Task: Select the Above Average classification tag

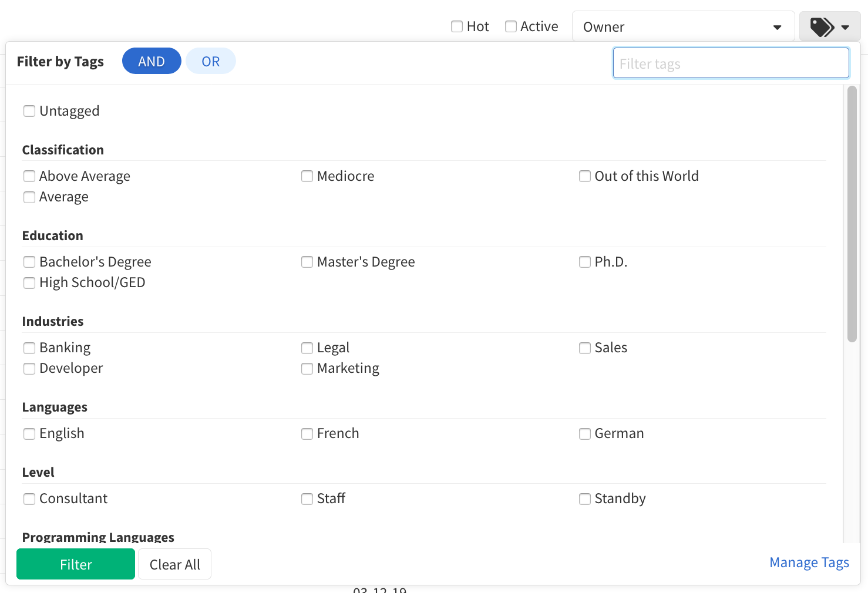Action: tap(29, 176)
